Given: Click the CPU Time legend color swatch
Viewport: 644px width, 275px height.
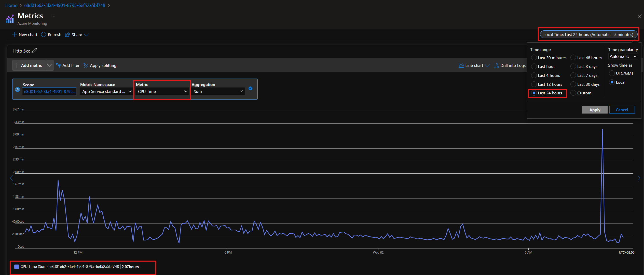Looking at the screenshot, I should point(17,267).
